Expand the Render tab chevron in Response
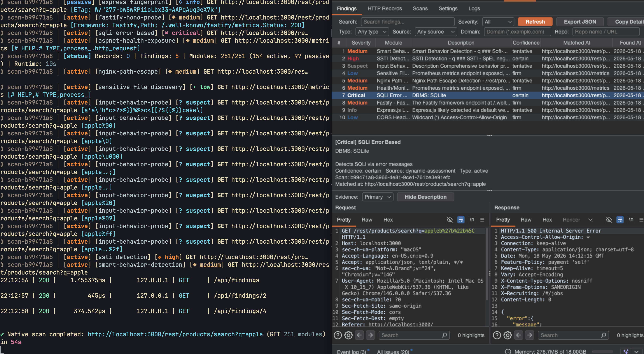This screenshot has height=354, width=644. tap(590, 220)
